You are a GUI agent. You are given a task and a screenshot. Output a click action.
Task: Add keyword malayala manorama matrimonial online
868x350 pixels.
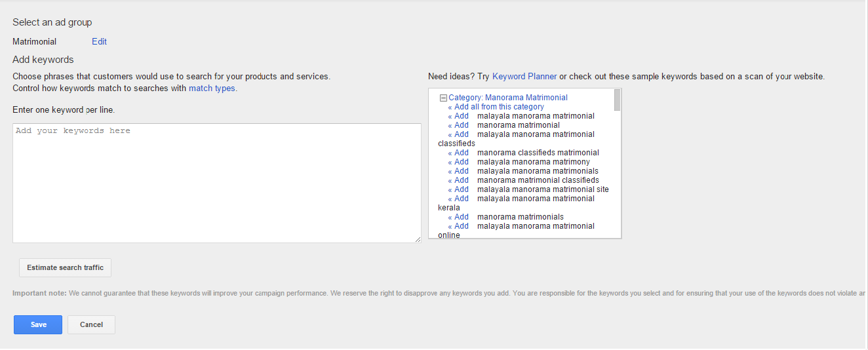click(458, 226)
